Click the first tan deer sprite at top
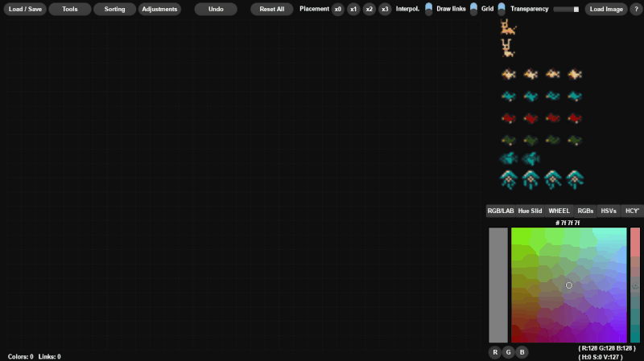Viewport: 644px width, 361px height. (x=508, y=27)
